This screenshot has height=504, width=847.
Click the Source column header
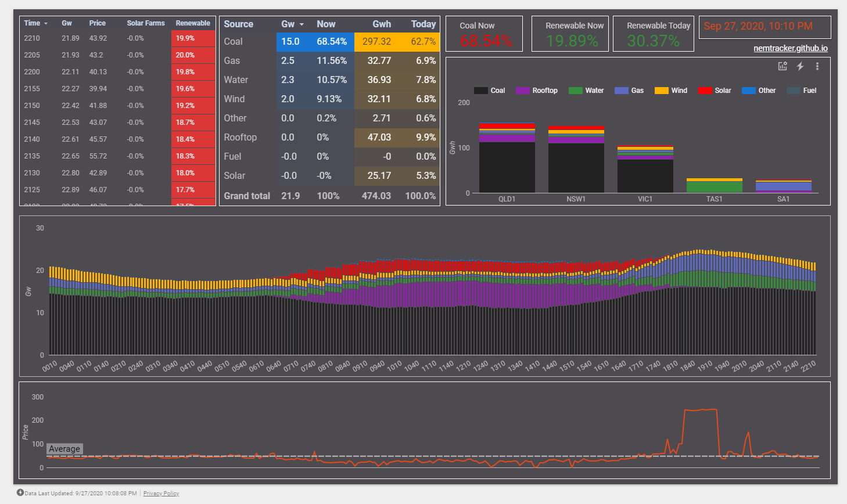(x=238, y=24)
